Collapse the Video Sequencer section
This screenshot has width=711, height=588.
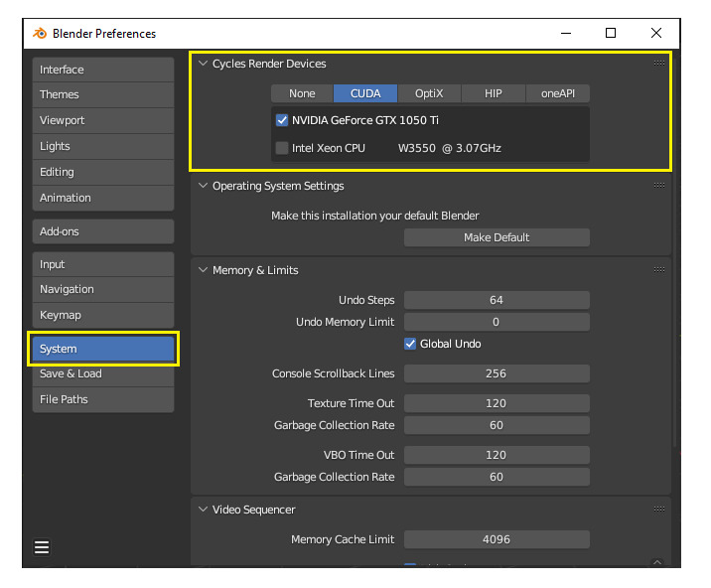(x=204, y=510)
